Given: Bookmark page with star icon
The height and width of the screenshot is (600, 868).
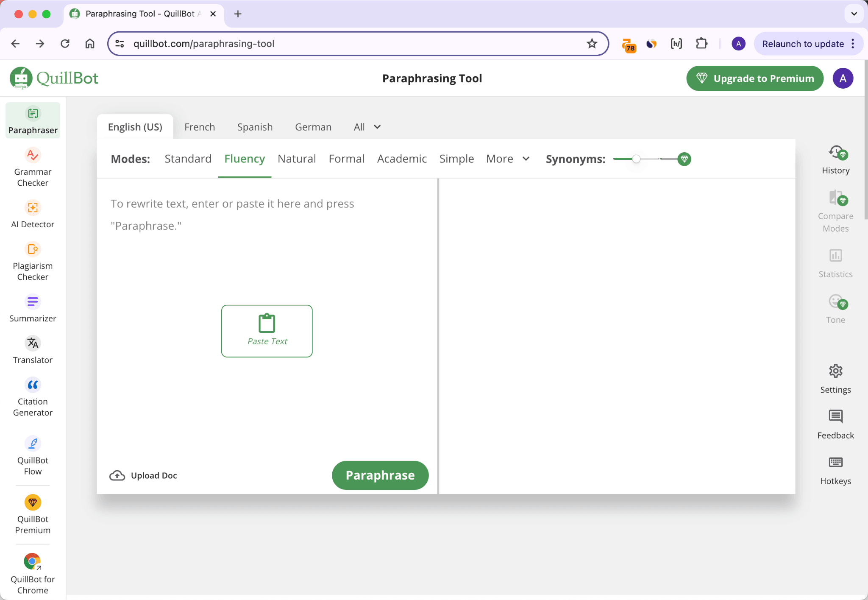Looking at the screenshot, I should [x=592, y=43].
